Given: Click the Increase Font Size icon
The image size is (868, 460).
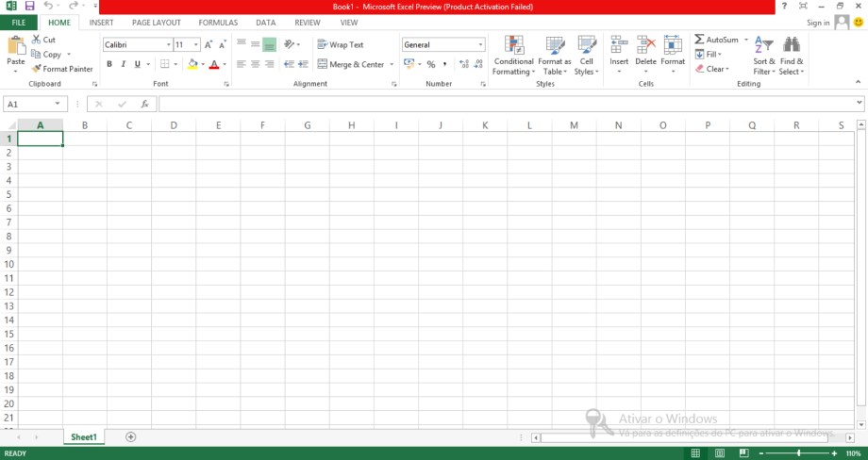Looking at the screenshot, I should (x=209, y=44).
